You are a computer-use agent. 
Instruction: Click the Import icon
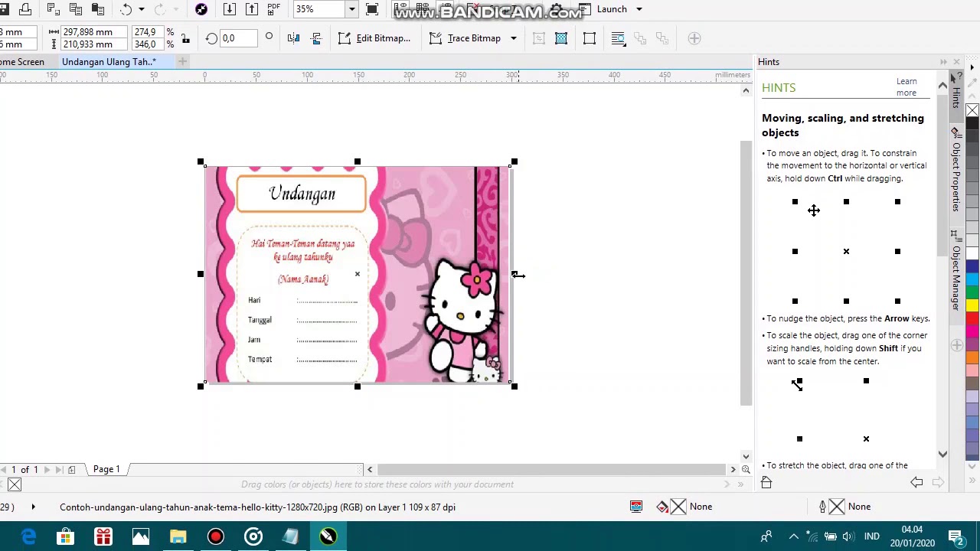point(230,9)
